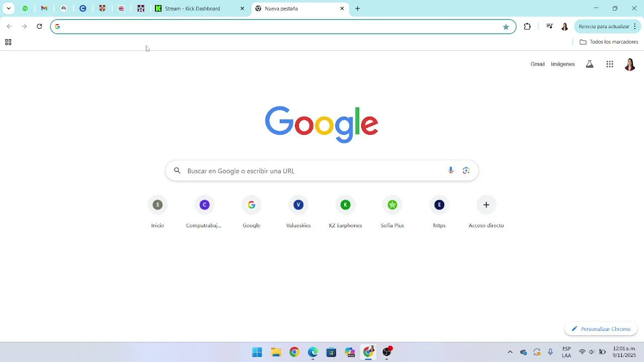Click the browser back arrow

[9, 27]
